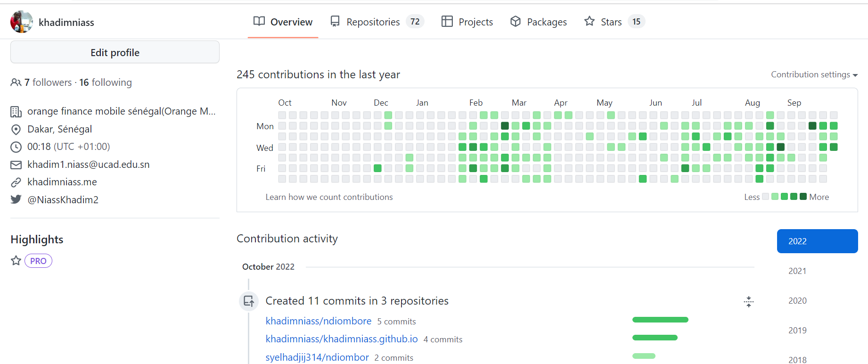Open the Contribution settings dropdown

814,74
